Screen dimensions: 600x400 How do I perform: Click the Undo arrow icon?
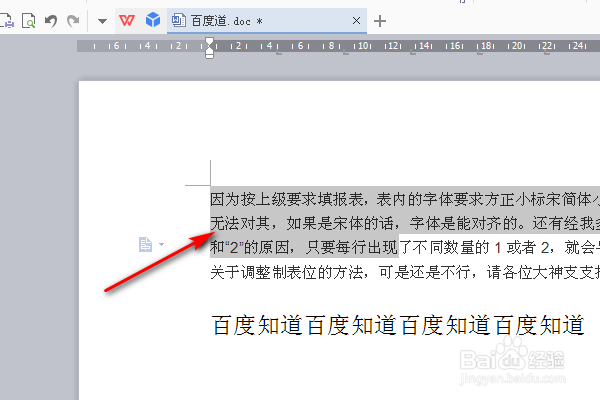[x=51, y=21]
